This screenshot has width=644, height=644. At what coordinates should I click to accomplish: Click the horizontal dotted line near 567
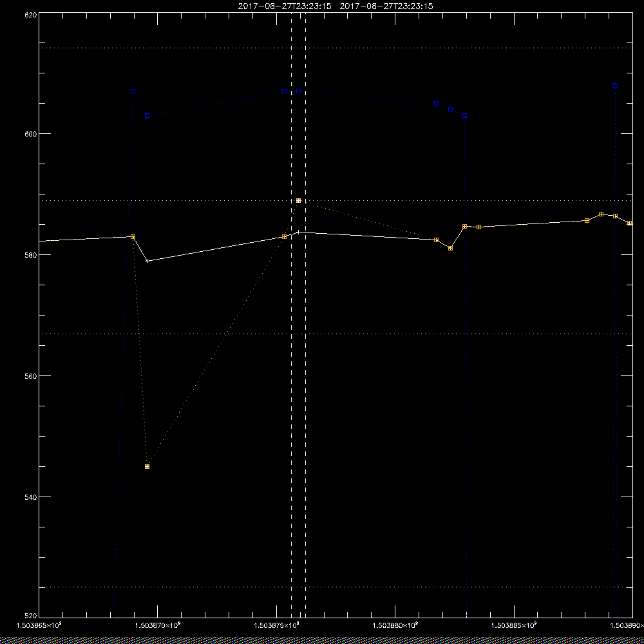point(336,334)
